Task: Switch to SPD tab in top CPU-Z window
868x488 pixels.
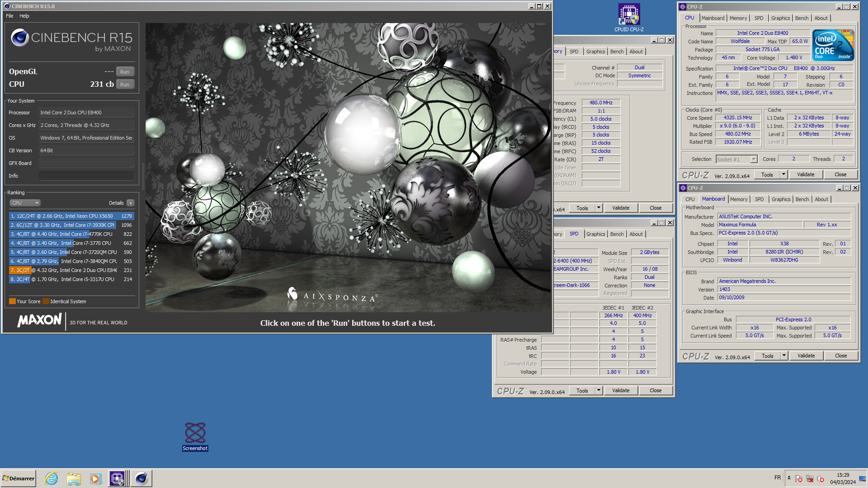Action: pyautogui.click(x=759, y=18)
